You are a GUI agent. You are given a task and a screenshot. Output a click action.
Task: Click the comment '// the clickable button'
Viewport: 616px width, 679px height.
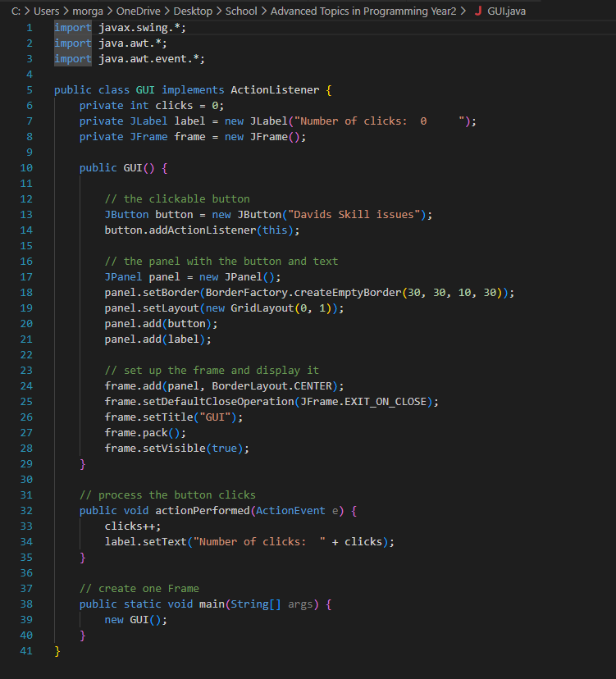tap(177, 199)
